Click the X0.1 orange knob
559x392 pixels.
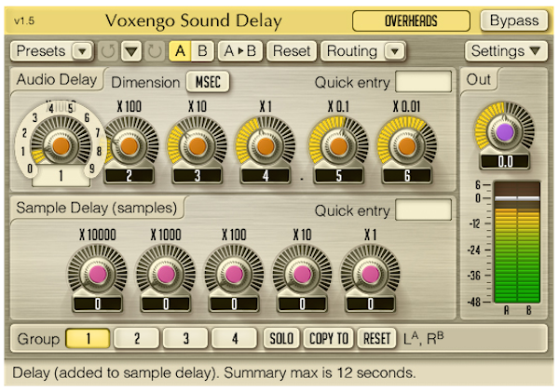click(x=339, y=145)
